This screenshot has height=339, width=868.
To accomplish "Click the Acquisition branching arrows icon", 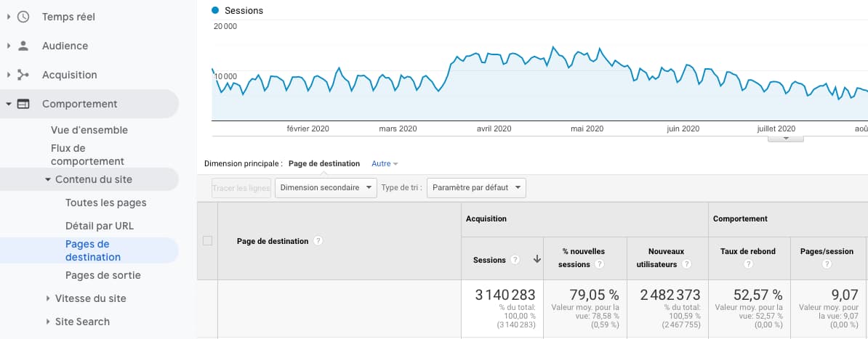I will (x=23, y=75).
